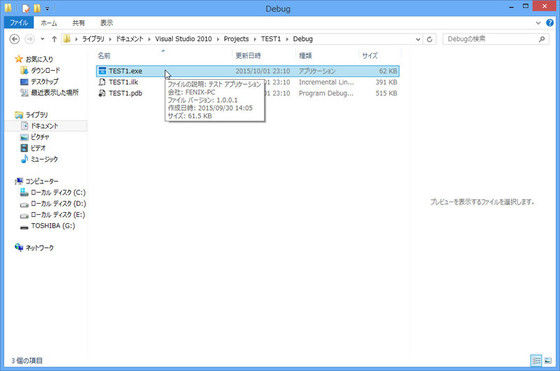Screen dimensions: 560x371
Task: Click Projects in the address path
Action: click(x=236, y=39)
